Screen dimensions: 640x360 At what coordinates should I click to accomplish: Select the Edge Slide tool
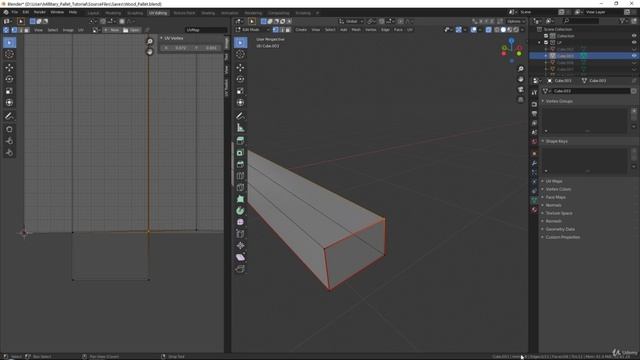pyautogui.click(x=241, y=234)
